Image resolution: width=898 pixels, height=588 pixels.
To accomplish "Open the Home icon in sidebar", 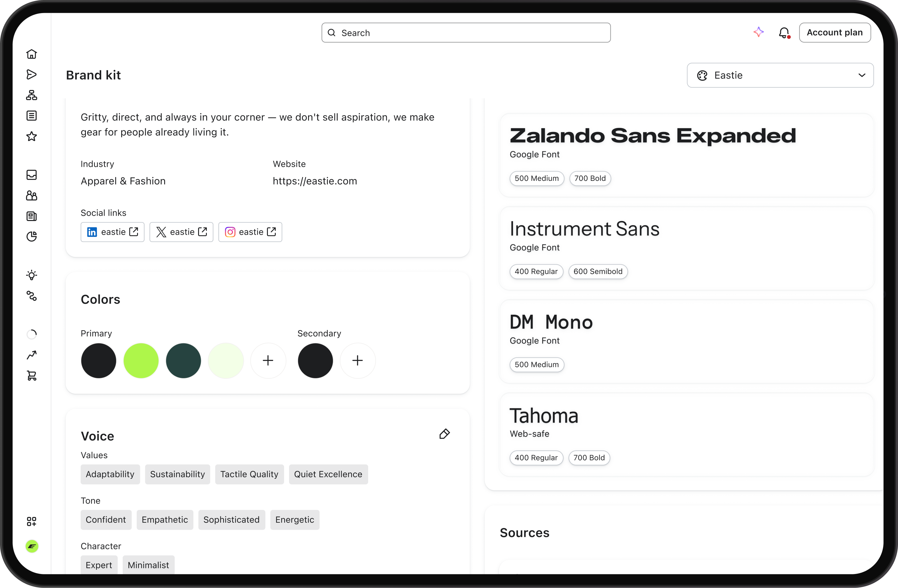I will click(32, 54).
